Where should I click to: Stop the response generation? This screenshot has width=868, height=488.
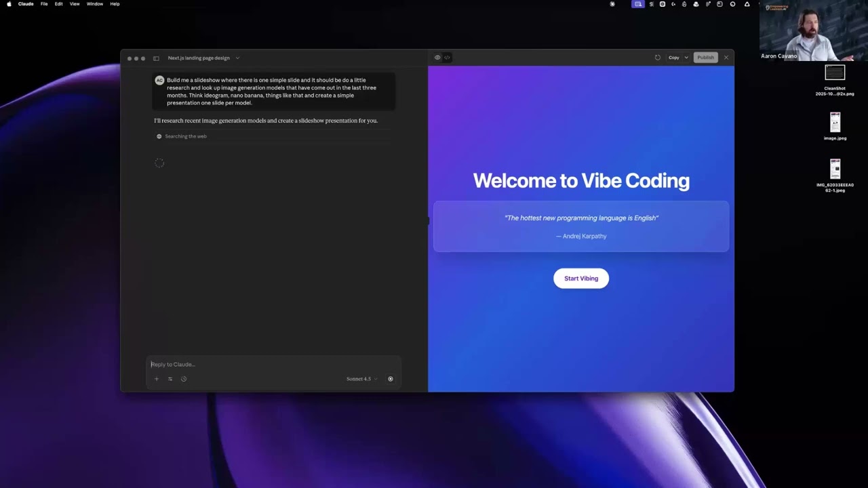391,379
